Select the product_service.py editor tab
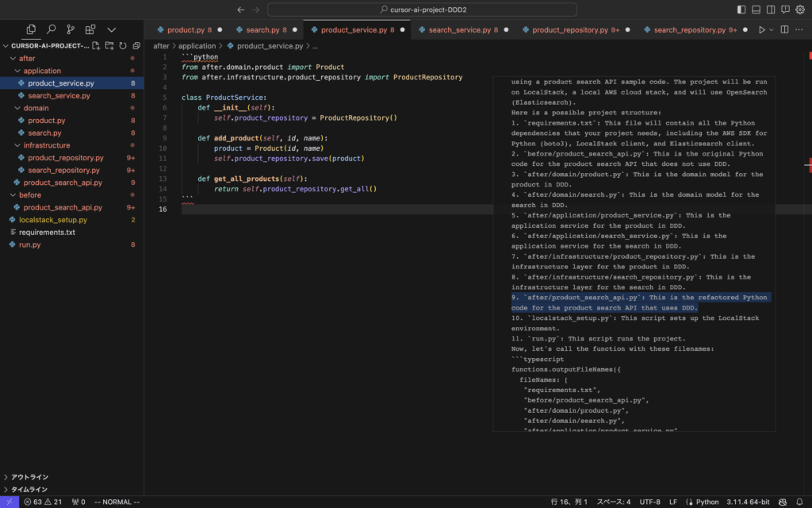 pyautogui.click(x=358, y=29)
